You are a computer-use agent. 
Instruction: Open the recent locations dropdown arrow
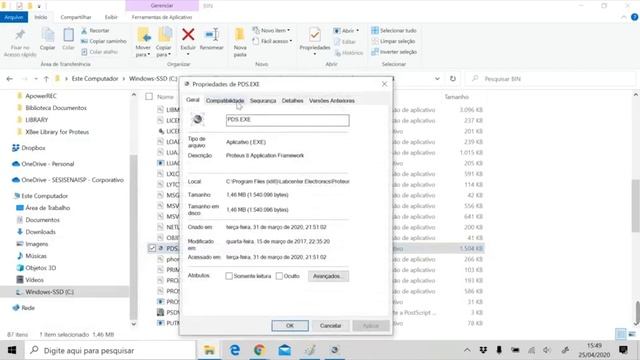tap(36, 79)
